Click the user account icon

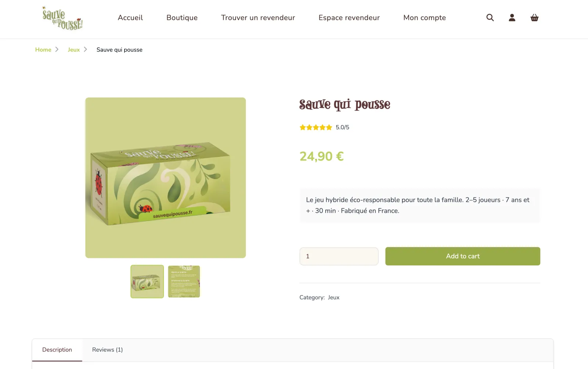pos(512,18)
